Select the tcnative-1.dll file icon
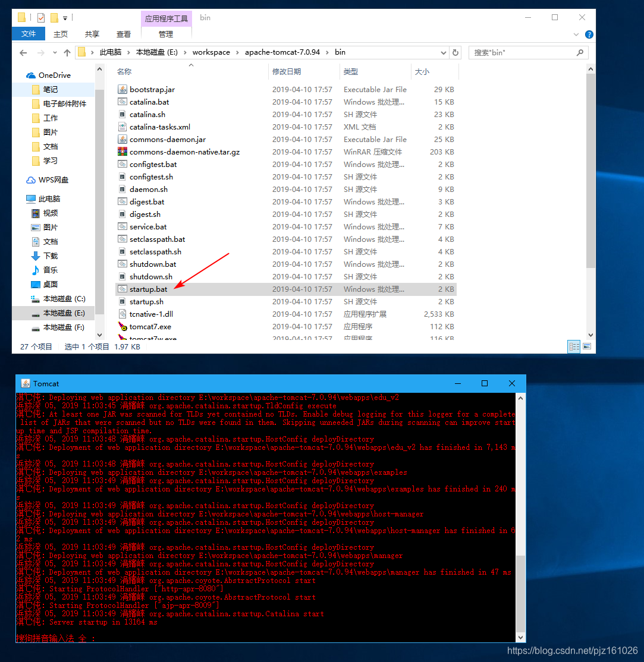The height and width of the screenshot is (662, 644). (x=122, y=314)
